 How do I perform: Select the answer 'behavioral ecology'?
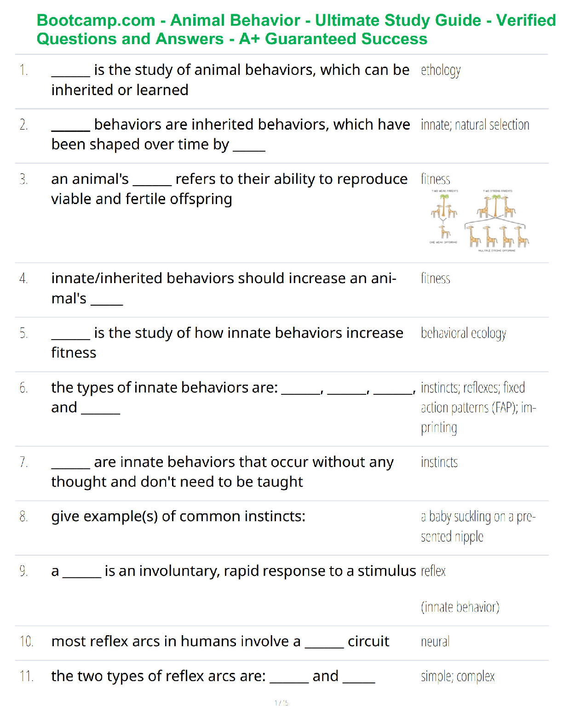[463, 333]
